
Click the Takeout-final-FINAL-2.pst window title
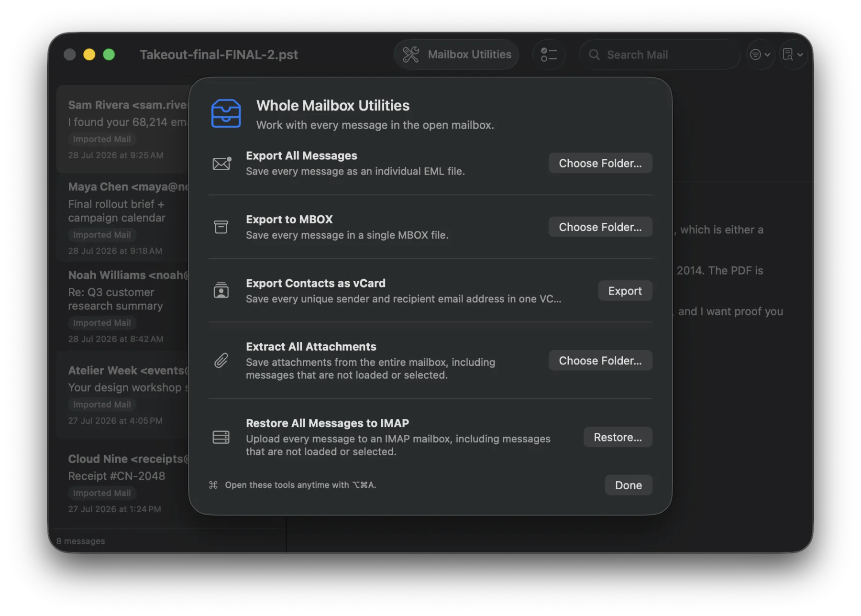click(219, 55)
